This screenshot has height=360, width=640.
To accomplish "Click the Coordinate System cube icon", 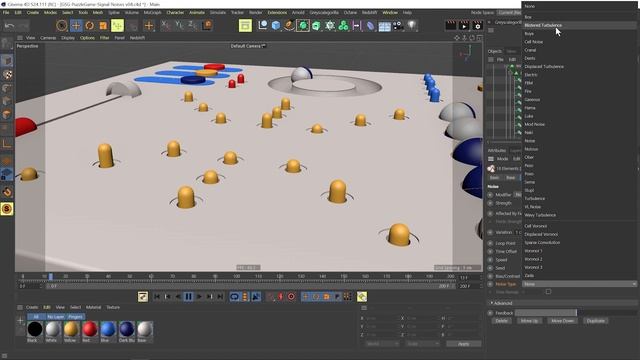I will [x=207, y=25].
